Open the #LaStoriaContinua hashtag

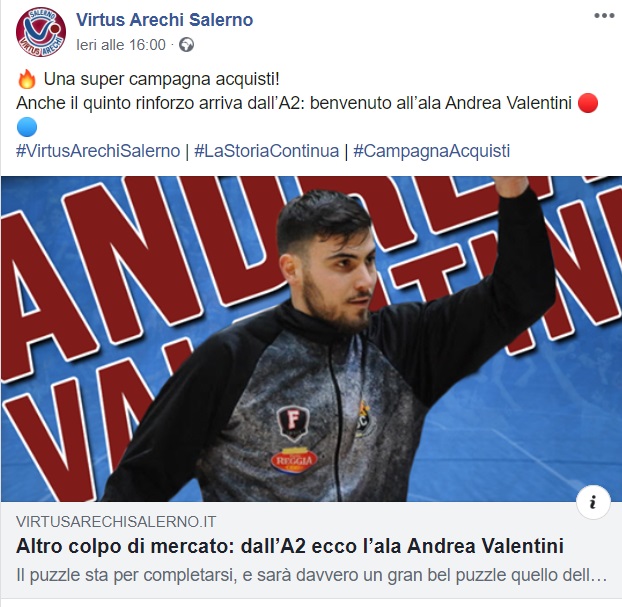267,151
